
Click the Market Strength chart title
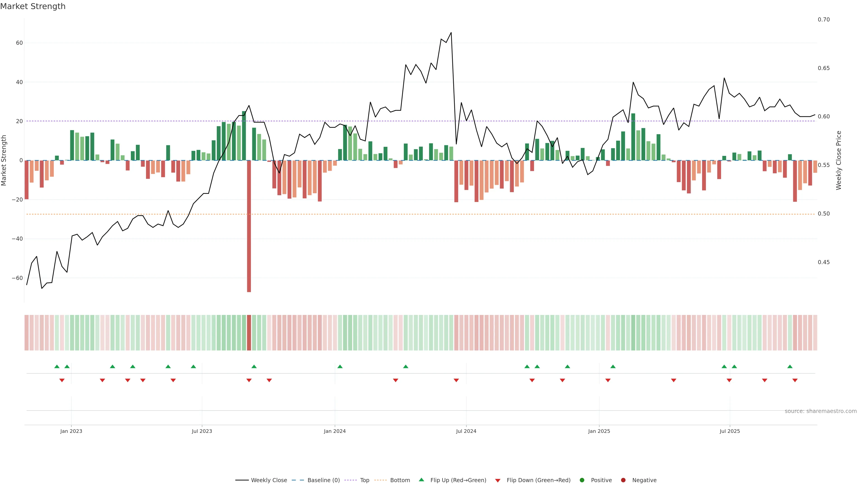33,6
